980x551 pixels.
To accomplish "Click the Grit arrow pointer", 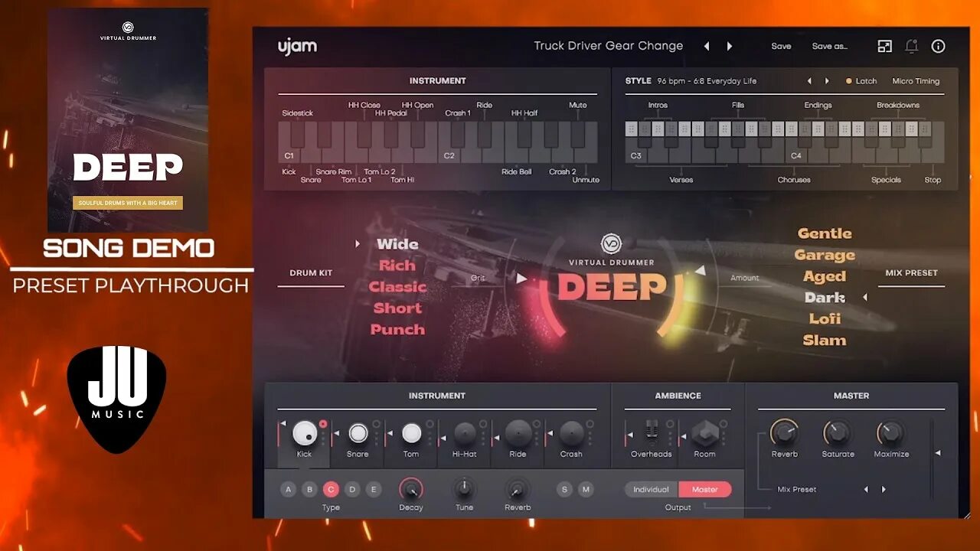I will click(x=522, y=279).
